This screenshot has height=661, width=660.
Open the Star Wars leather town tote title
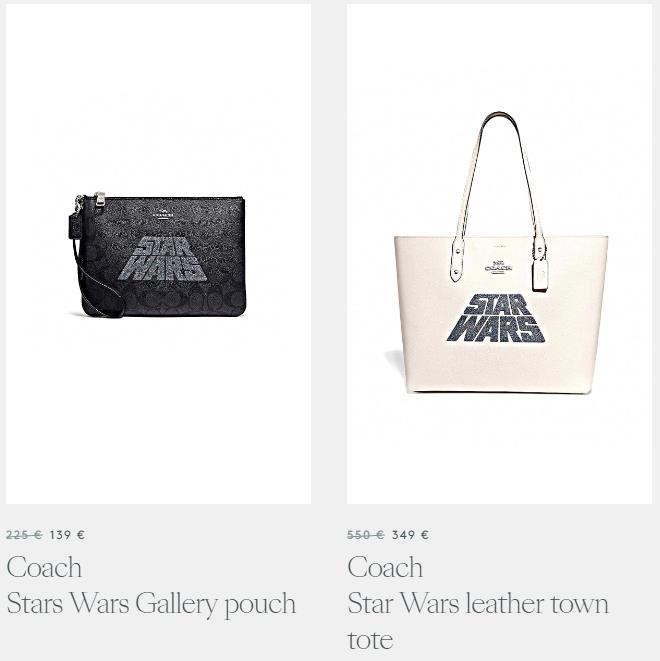coord(478,621)
